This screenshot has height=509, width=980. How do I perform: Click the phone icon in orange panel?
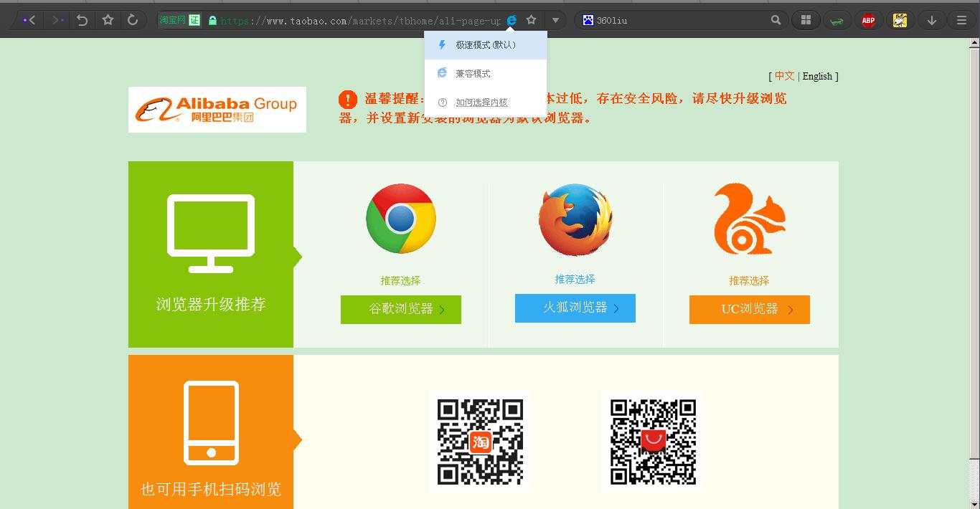tap(211, 423)
